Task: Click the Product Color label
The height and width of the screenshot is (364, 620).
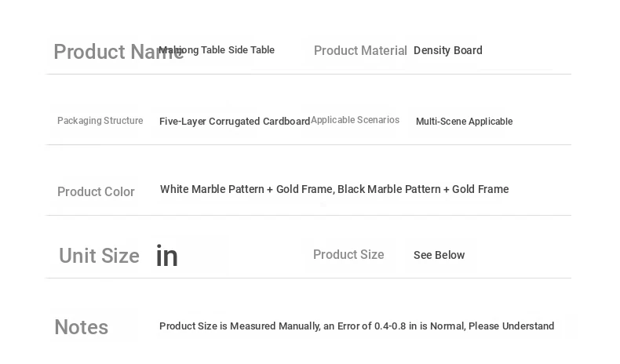Action: coord(96,191)
